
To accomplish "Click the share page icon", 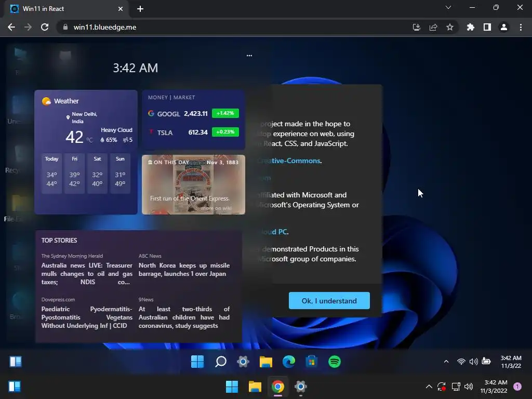I will [433, 27].
